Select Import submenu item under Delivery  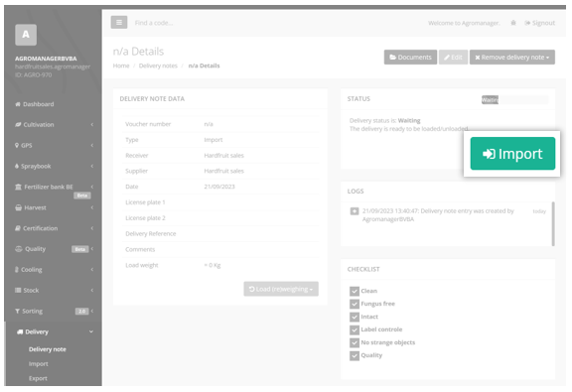[x=39, y=364]
